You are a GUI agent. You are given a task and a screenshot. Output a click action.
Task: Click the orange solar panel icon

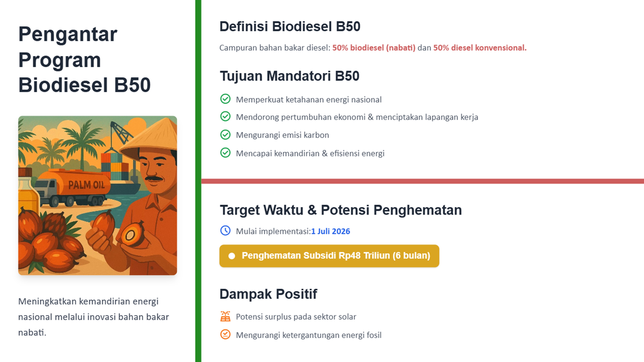coord(225,316)
